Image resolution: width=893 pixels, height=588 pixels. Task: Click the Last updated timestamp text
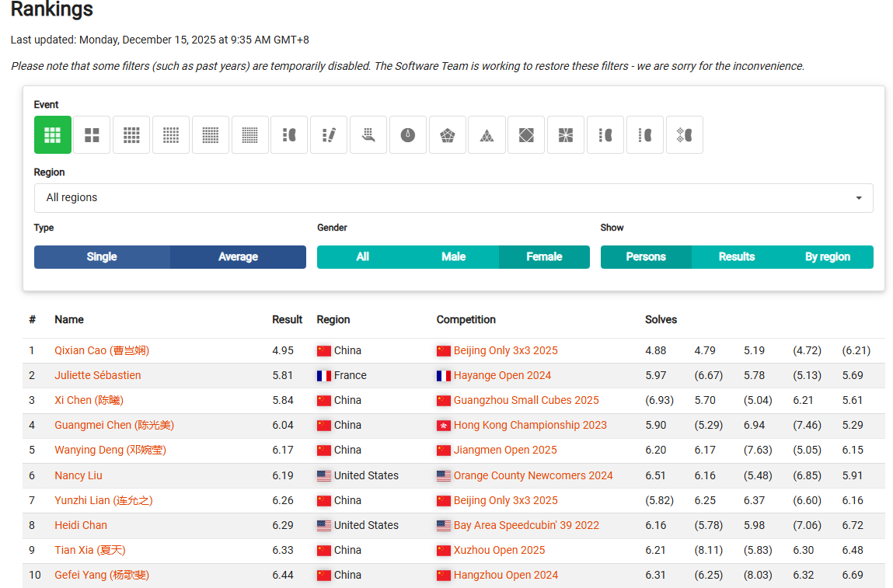(x=160, y=40)
